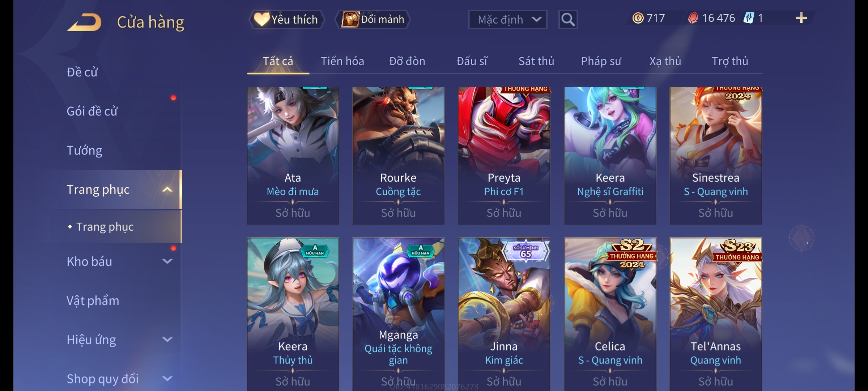Expand the Shop quy đổi section
The height and width of the screenshot is (391, 868).
tap(167, 378)
